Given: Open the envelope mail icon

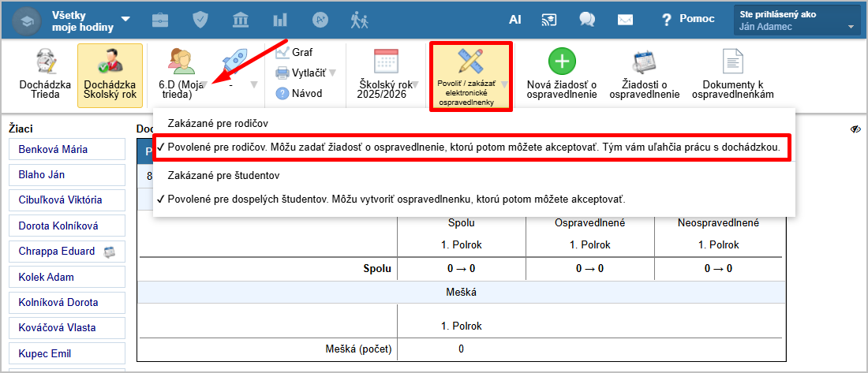Looking at the screenshot, I should tap(625, 20).
